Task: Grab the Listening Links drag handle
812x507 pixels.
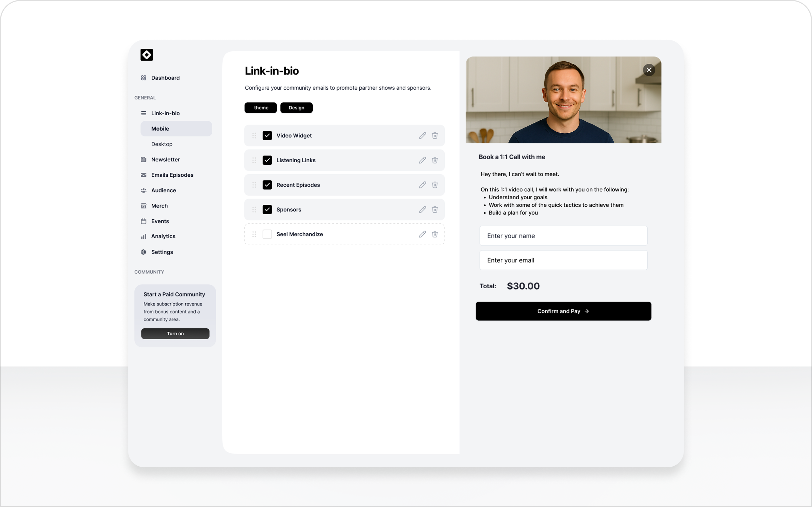Action: pos(254,160)
